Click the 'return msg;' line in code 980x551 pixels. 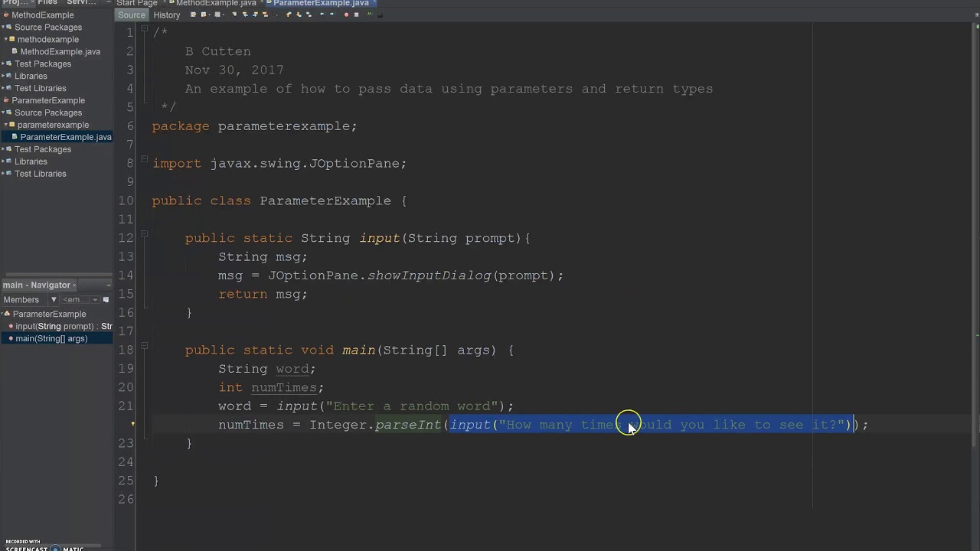[263, 294]
